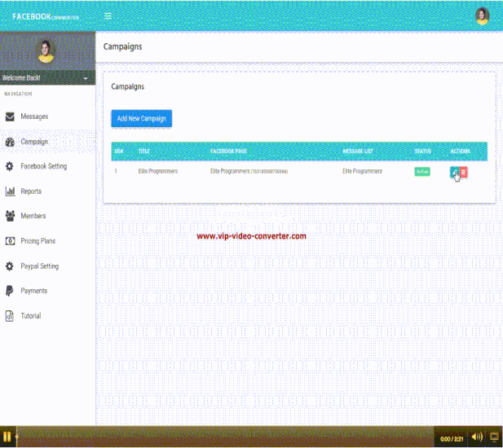
Task: Click the Facebook Setting gear icon
Action: pos(10,166)
